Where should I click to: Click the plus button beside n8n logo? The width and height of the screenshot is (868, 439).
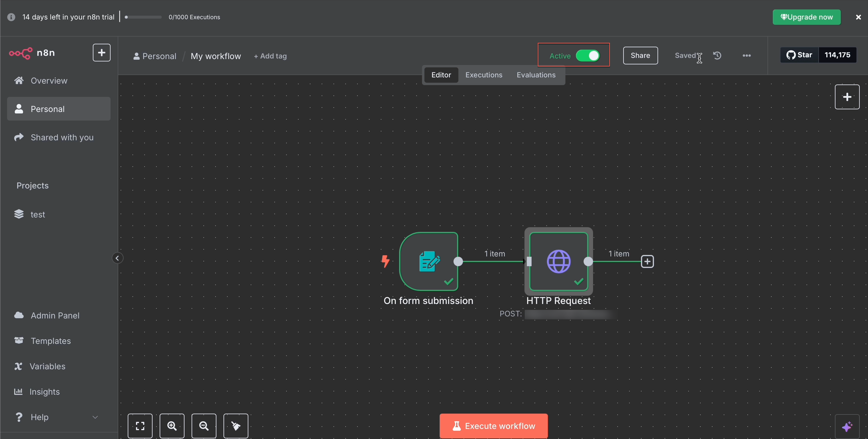[101, 53]
